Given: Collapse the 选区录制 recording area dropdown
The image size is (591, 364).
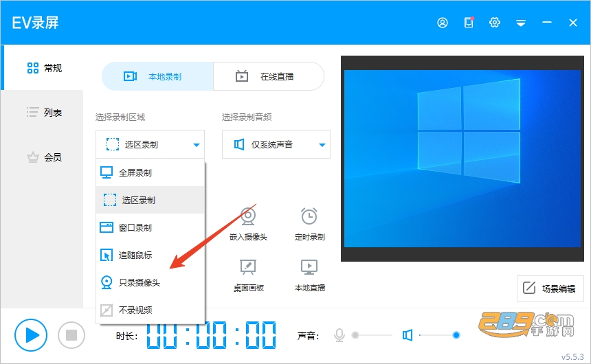Looking at the screenshot, I should point(150,144).
